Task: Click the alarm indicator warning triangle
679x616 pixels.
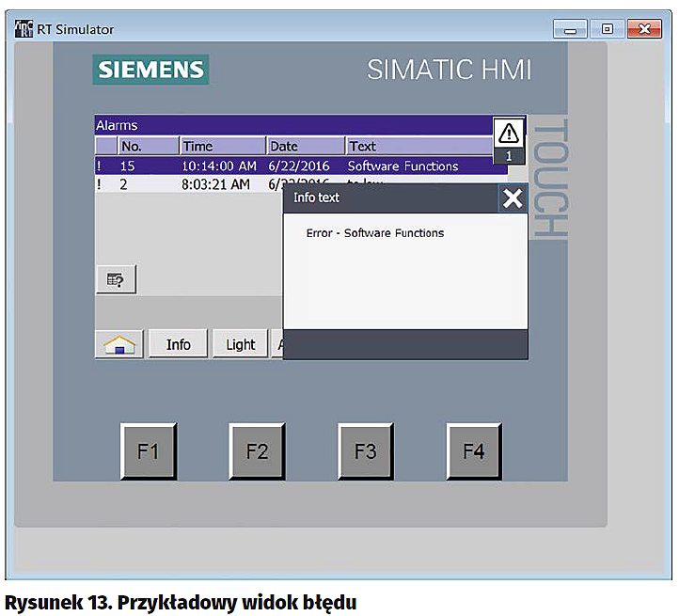Action: 509,133
